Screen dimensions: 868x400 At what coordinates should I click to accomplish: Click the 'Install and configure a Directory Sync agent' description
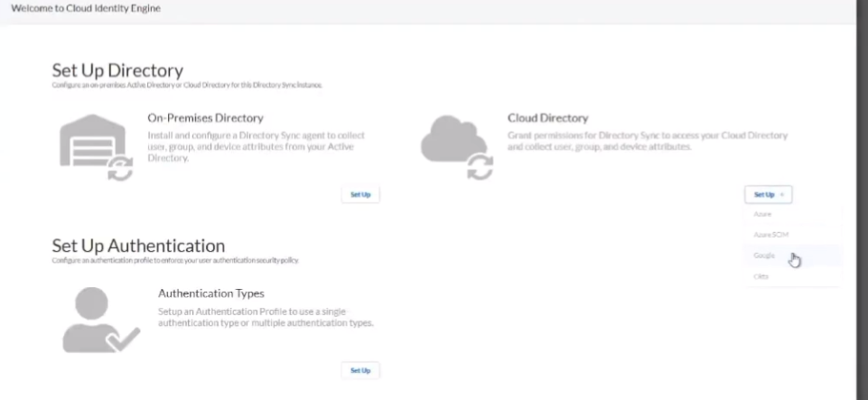tap(256, 146)
